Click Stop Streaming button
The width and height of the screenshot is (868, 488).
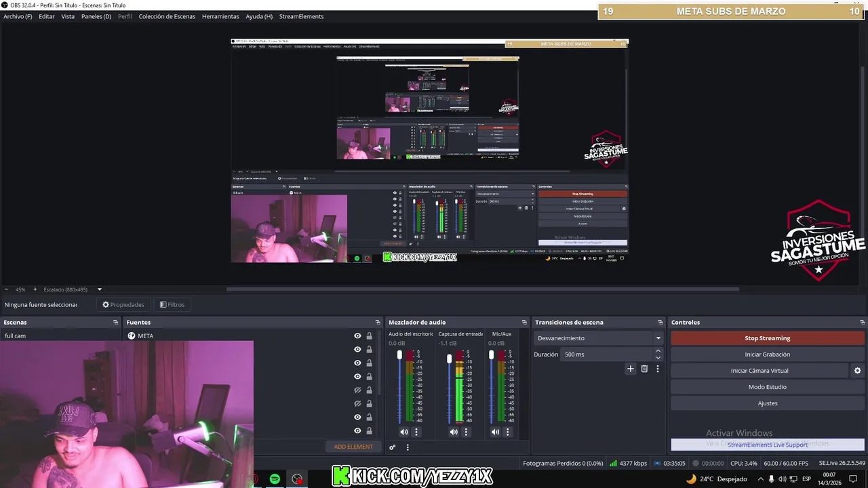(767, 338)
